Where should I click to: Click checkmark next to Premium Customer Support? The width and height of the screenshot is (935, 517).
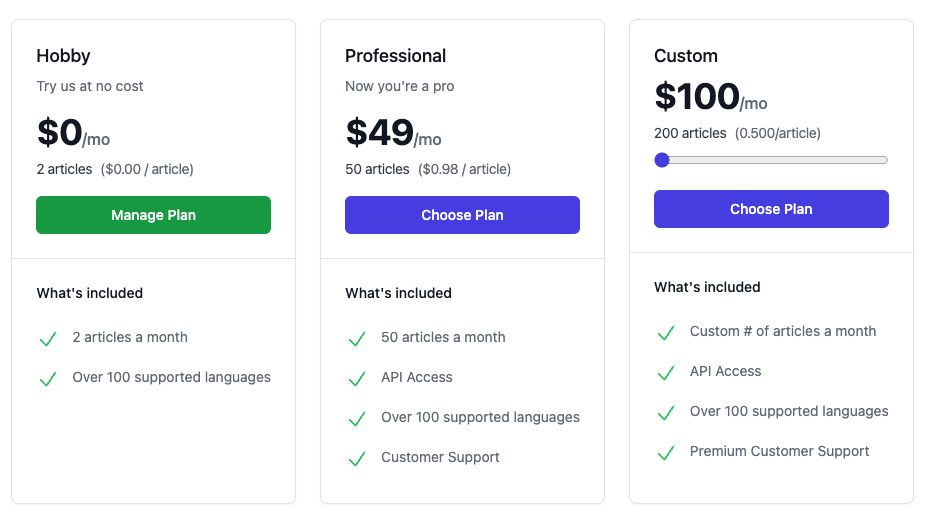tap(665, 453)
